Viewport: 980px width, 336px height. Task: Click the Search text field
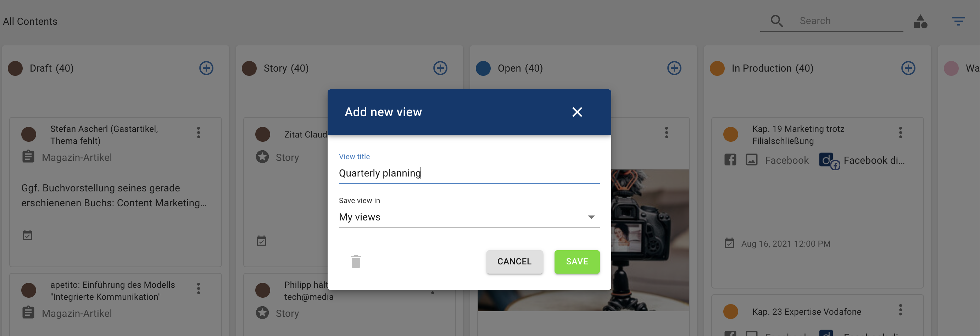[850, 21]
